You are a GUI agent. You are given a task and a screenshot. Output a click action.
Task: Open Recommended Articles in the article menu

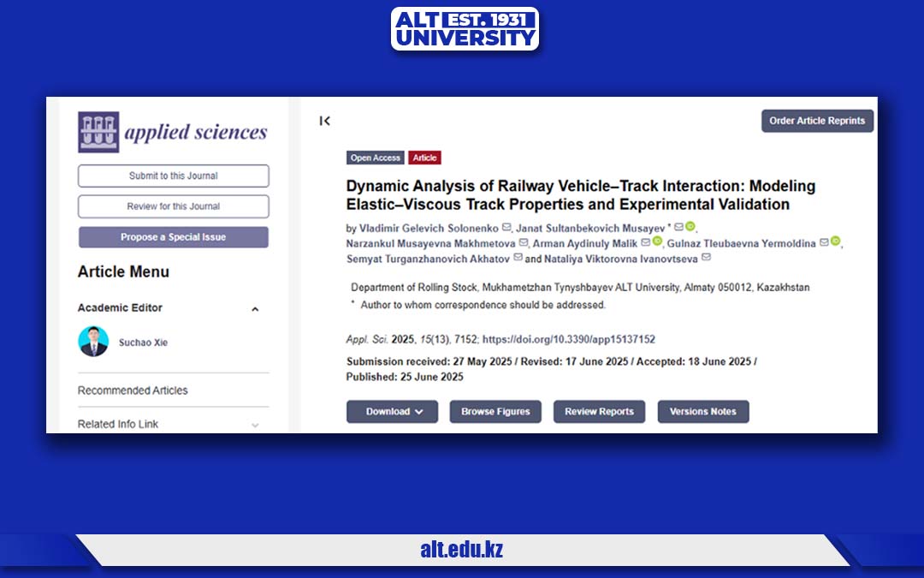[133, 390]
